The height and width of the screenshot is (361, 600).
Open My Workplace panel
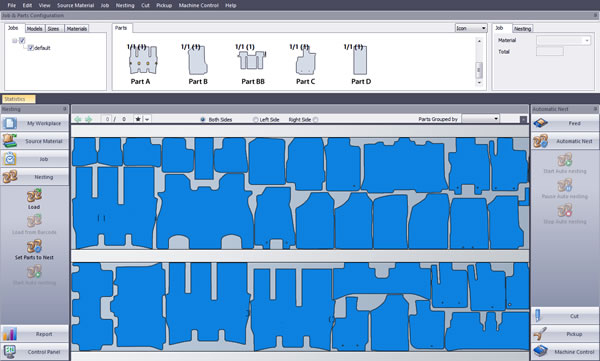pos(35,123)
